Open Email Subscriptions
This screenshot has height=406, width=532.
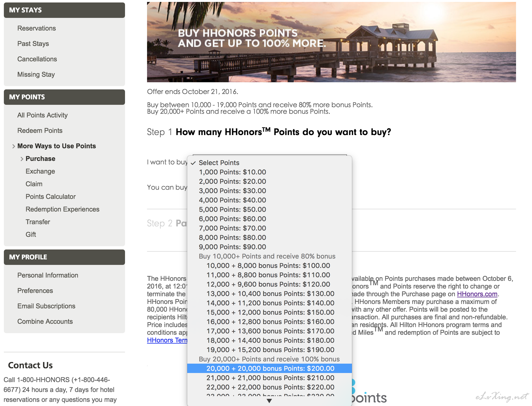pyautogui.click(x=46, y=306)
